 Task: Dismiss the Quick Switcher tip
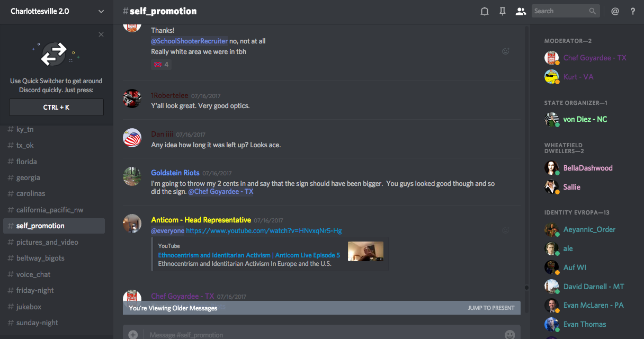[101, 35]
